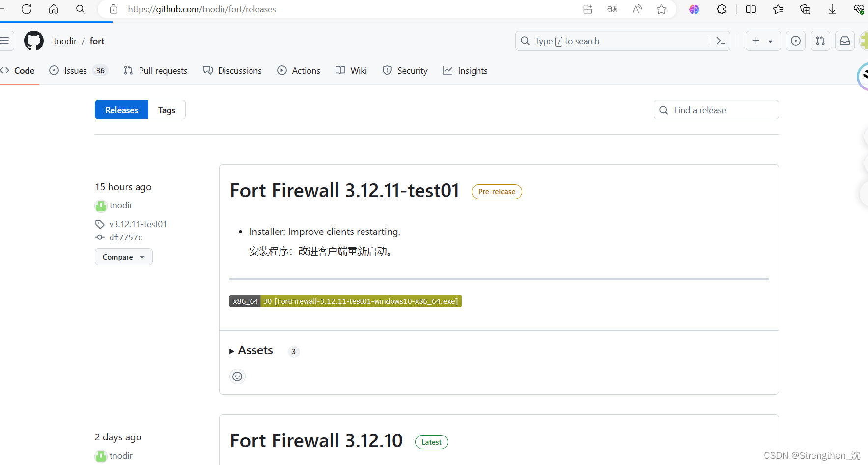Open the browser search magnifier icon
The height and width of the screenshot is (465, 868).
pyautogui.click(x=81, y=9)
